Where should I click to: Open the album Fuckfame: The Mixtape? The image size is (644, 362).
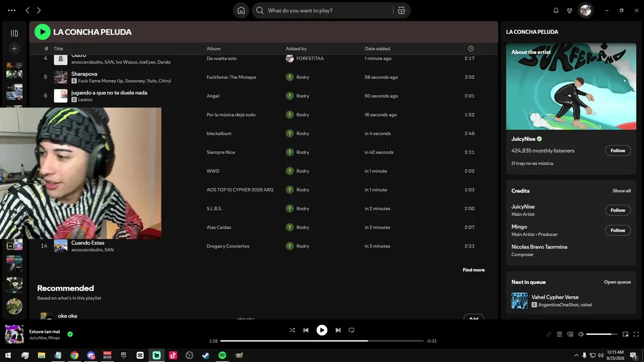click(231, 77)
